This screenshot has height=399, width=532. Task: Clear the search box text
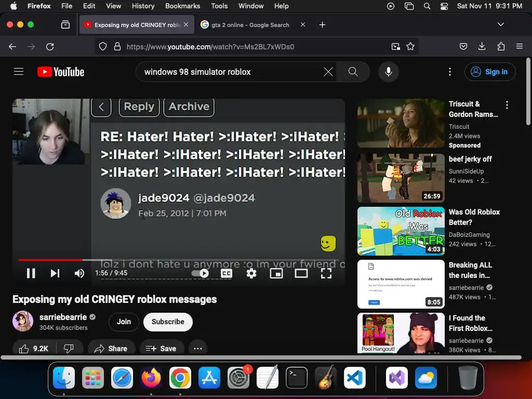pos(328,72)
